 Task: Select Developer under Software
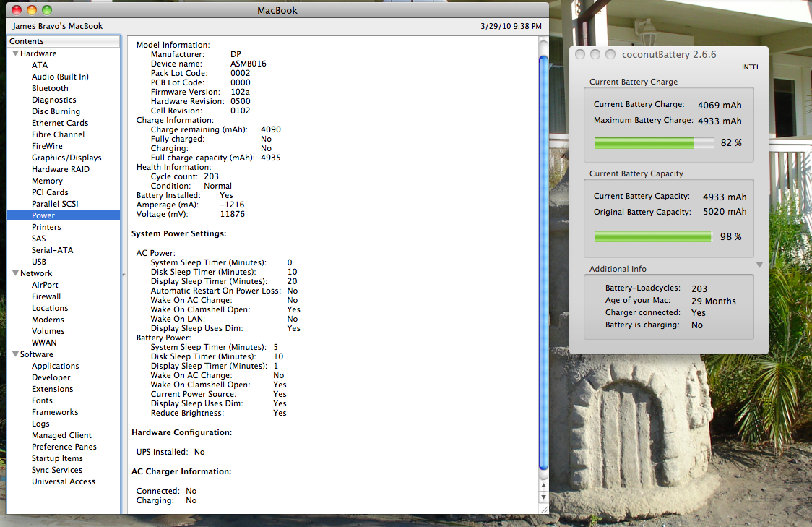point(51,378)
